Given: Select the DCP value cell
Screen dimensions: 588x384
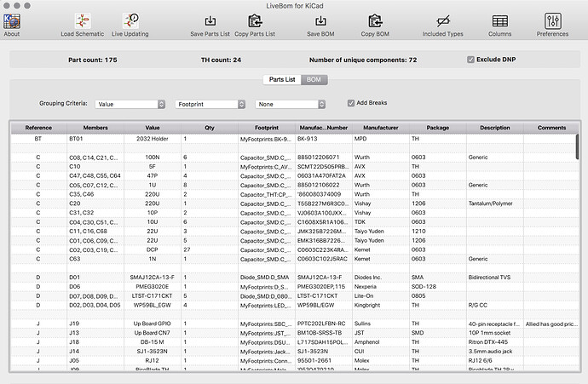Looking at the screenshot, I should point(153,249).
